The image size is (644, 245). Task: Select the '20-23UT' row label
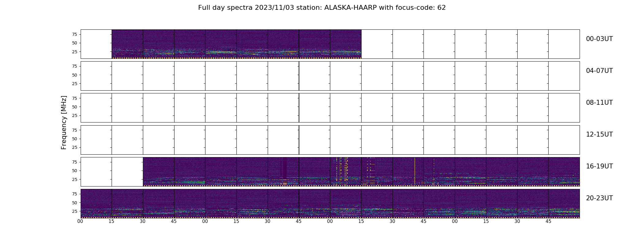pos(599,198)
